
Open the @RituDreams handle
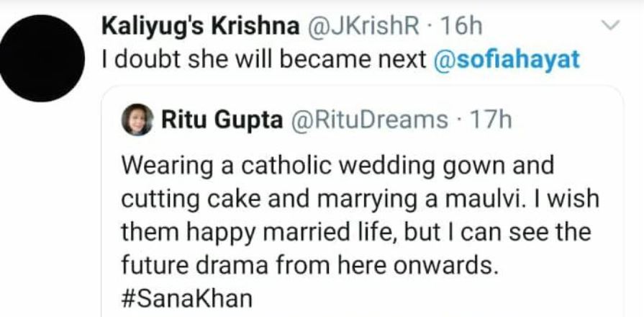[368, 120]
